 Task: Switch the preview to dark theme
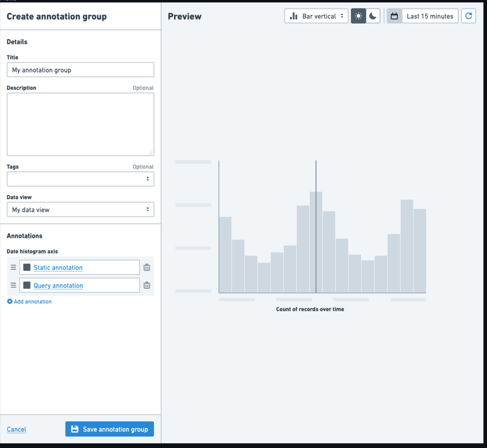tap(373, 16)
